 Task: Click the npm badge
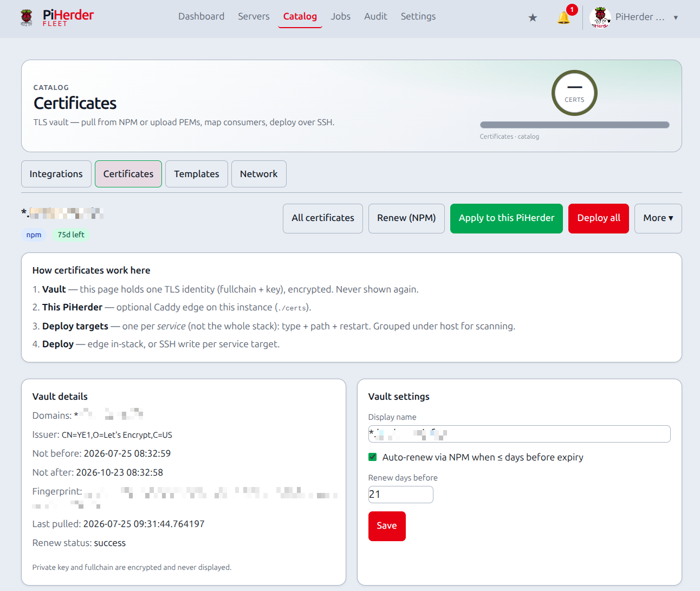[34, 235]
